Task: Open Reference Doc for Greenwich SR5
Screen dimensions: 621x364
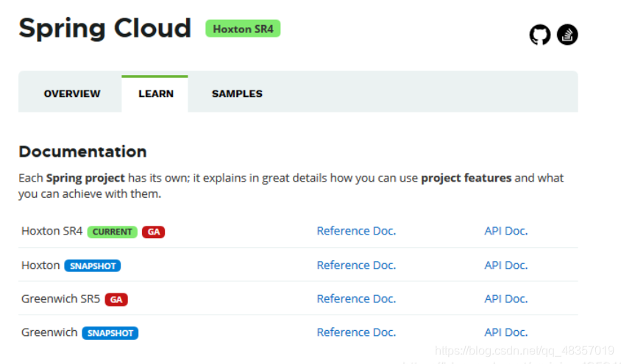Action: click(x=356, y=299)
